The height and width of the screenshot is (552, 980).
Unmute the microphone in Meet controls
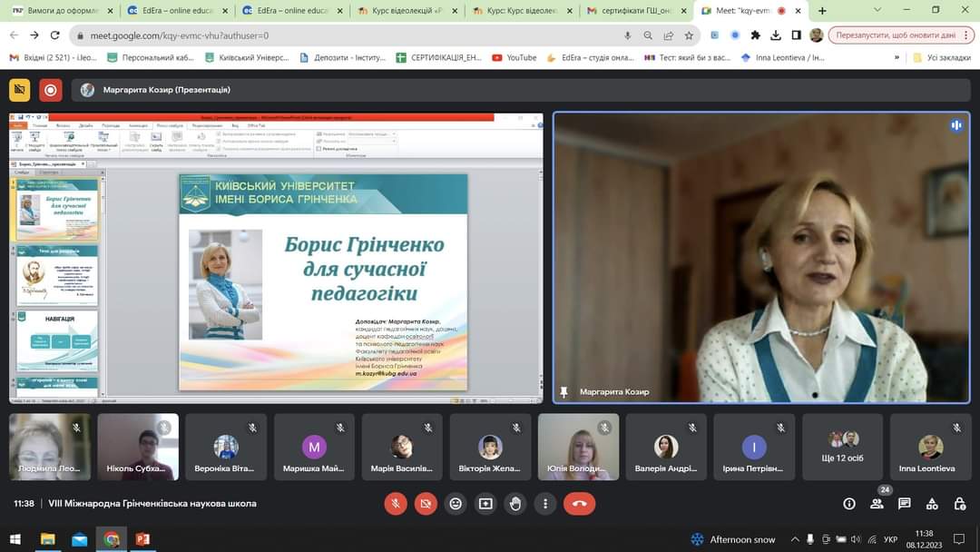pyautogui.click(x=395, y=503)
